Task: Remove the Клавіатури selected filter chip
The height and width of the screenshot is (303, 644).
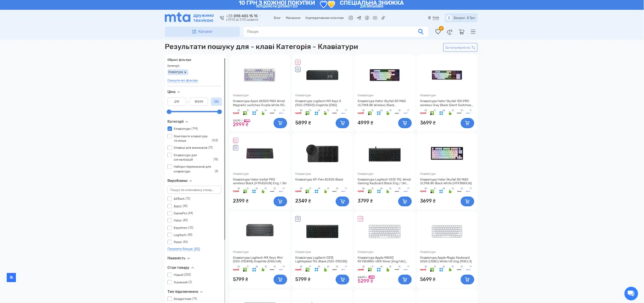Action: pyautogui.click(x=185, y=72)
